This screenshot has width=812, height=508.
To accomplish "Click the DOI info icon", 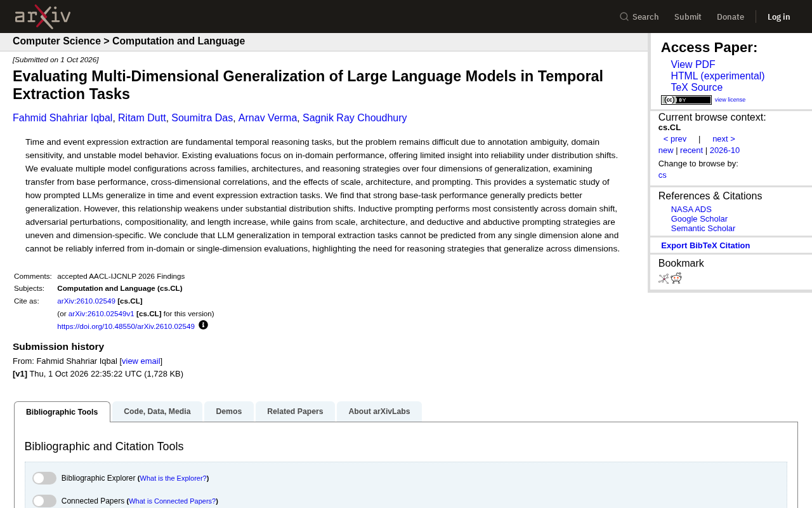I will [x=203, y=325].
